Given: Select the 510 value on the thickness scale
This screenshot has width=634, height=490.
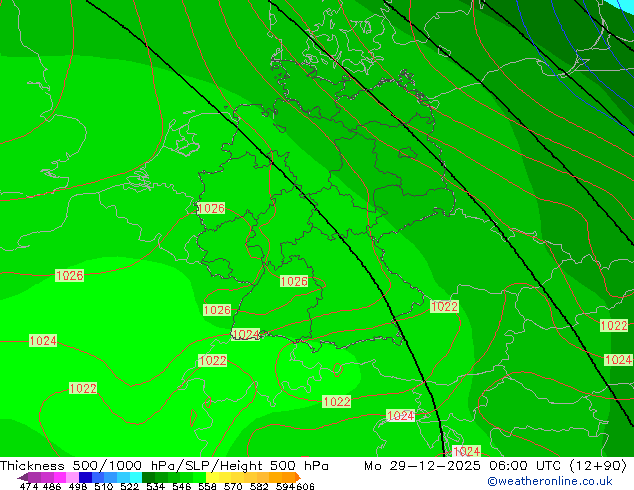Looking at the screenshot, I should coord(104,486).
